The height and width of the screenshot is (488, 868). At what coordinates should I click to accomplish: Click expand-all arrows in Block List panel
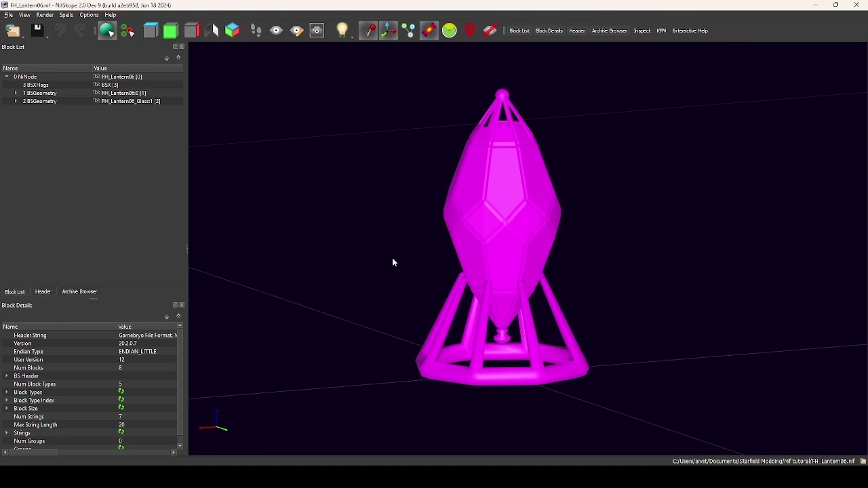[167, 59]
